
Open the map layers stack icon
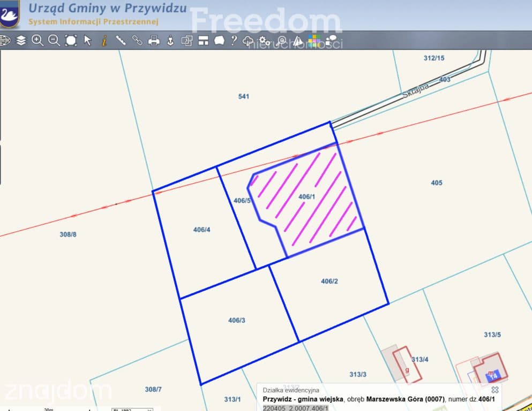point(21,40)
